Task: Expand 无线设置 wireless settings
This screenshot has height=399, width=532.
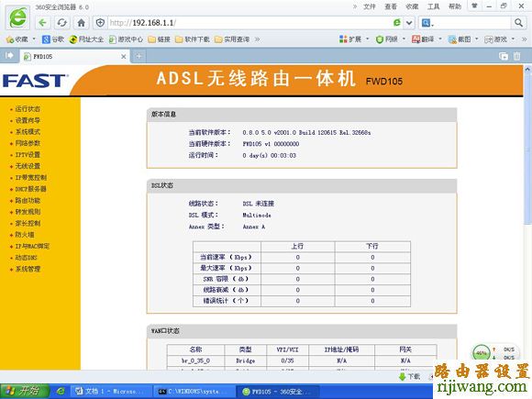Action: coord(28,166)
